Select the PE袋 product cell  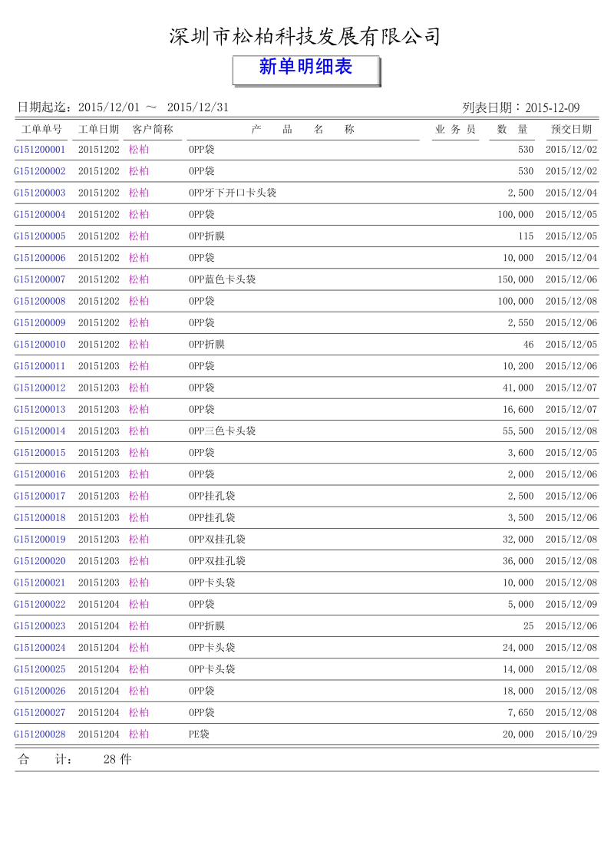[199, 734]
